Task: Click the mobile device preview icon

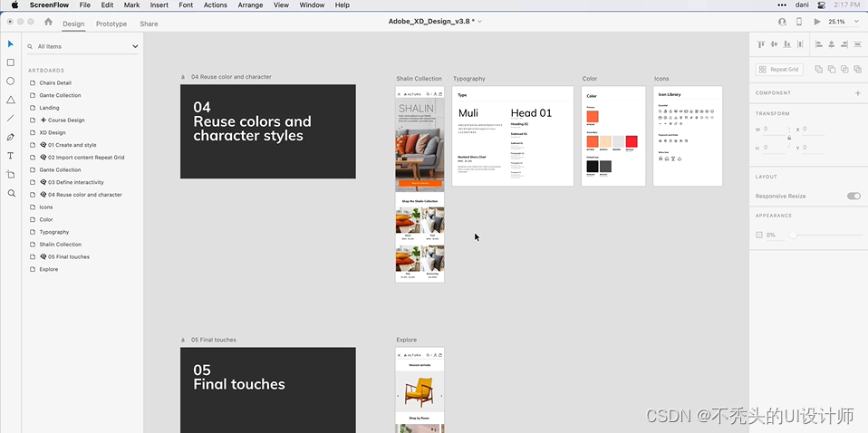Action: click(x=799, y=22)
